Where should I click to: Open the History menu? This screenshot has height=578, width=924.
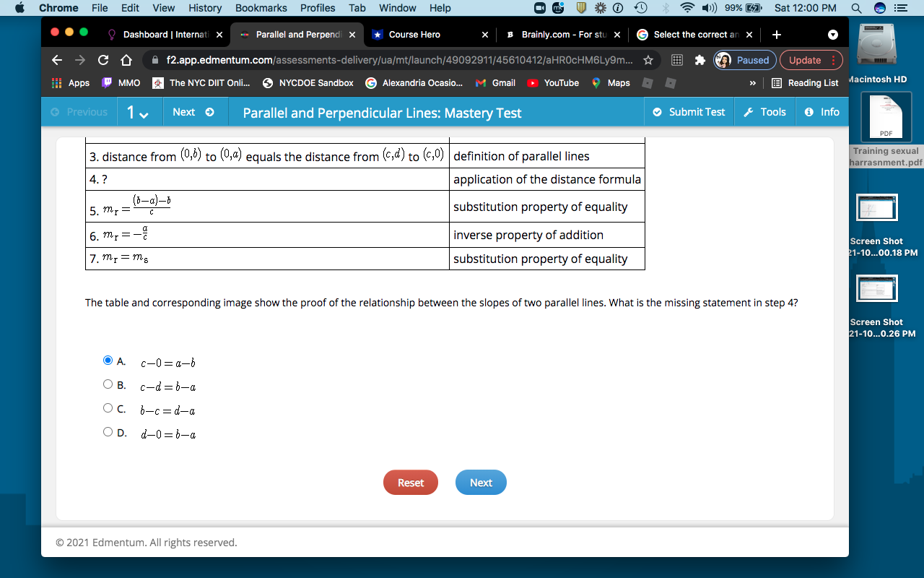[x=205, y=8]
